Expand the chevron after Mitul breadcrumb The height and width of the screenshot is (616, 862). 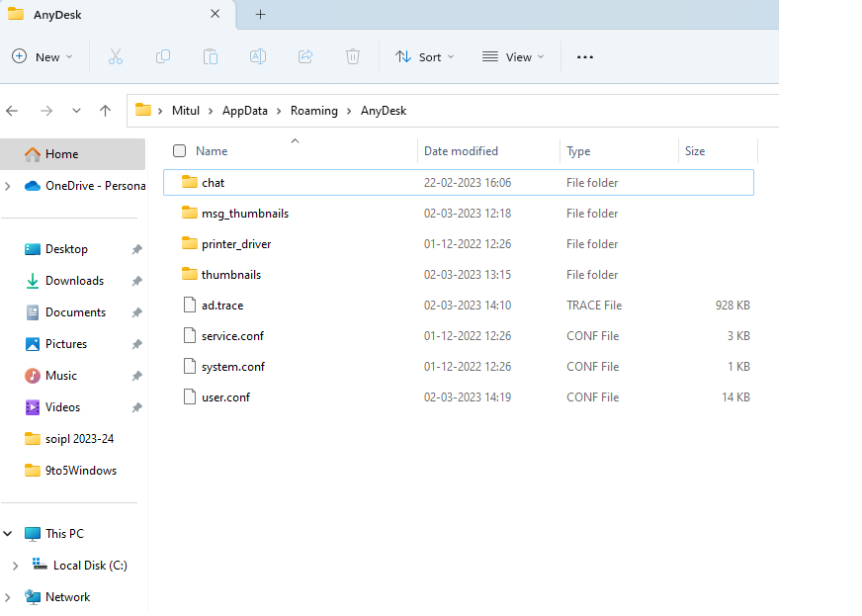point(211,111)
